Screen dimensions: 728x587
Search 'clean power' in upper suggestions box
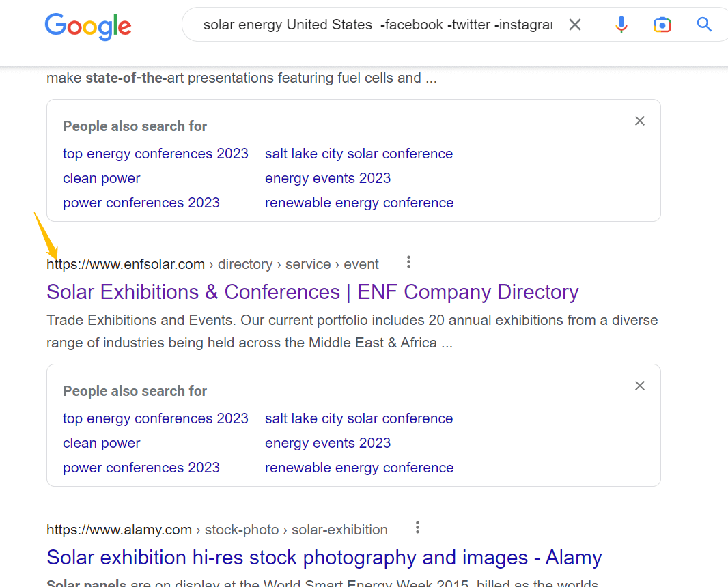coord(102,178)
